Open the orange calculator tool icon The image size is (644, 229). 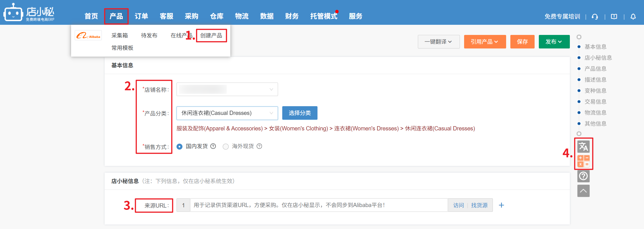(x=583, y=161)
